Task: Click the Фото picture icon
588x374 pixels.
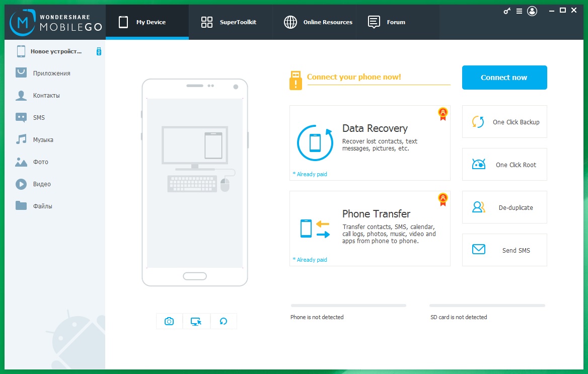Action: point(21,162)
